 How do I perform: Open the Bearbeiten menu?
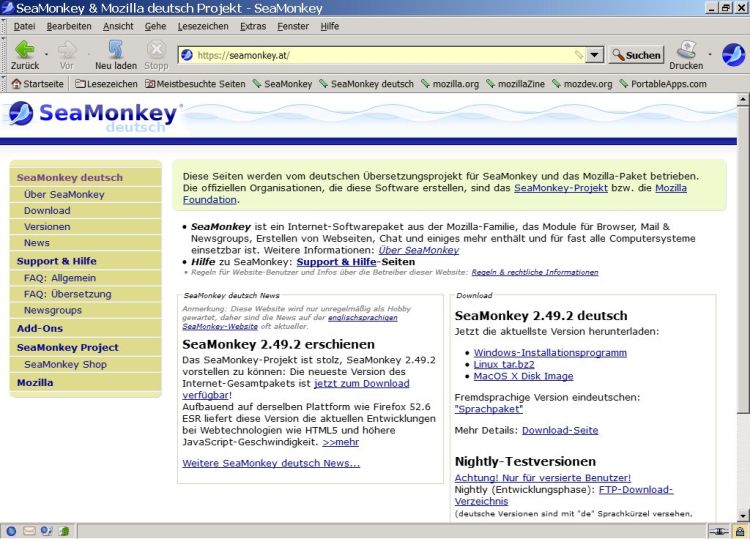pos(69,26)
